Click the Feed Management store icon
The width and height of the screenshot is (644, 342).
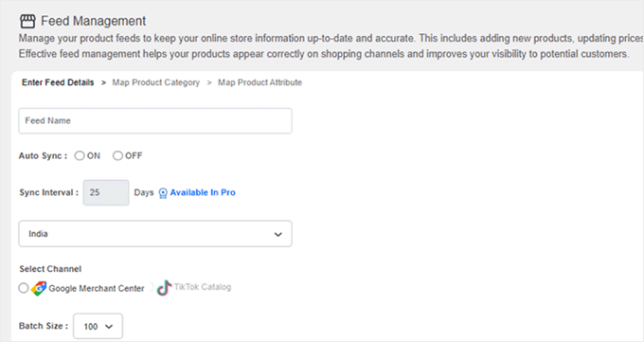click(27, 22)
